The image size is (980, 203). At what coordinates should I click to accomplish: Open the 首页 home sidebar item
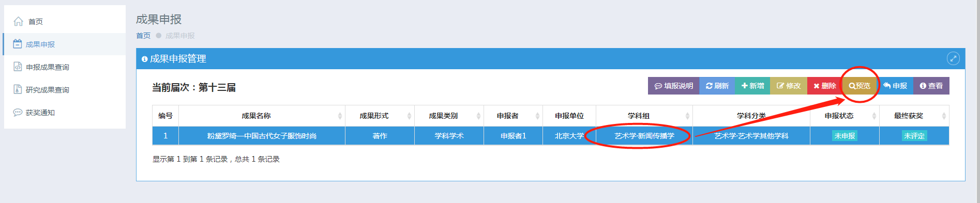28,22
